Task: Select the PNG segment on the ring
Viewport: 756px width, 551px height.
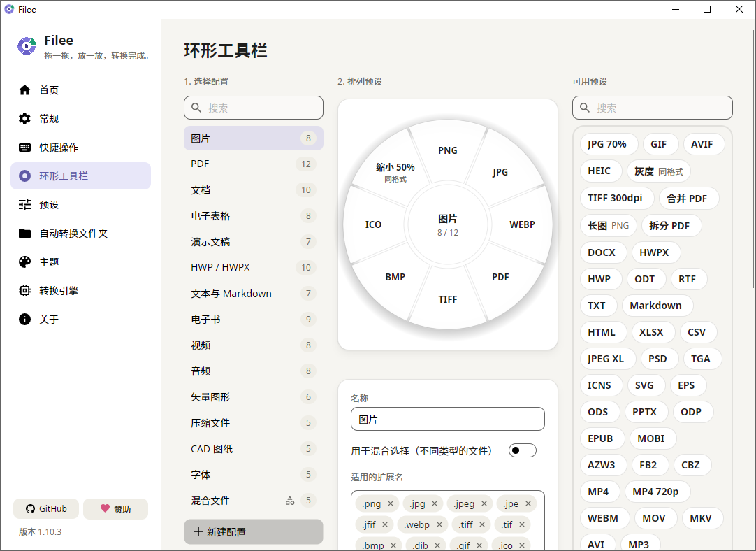Action: pos(447,150)
